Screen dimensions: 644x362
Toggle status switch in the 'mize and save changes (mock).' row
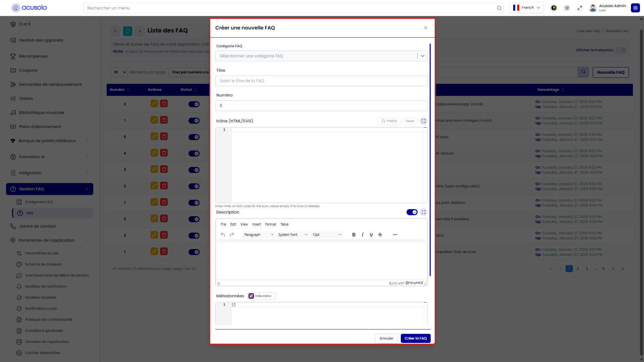pos(194,121)
